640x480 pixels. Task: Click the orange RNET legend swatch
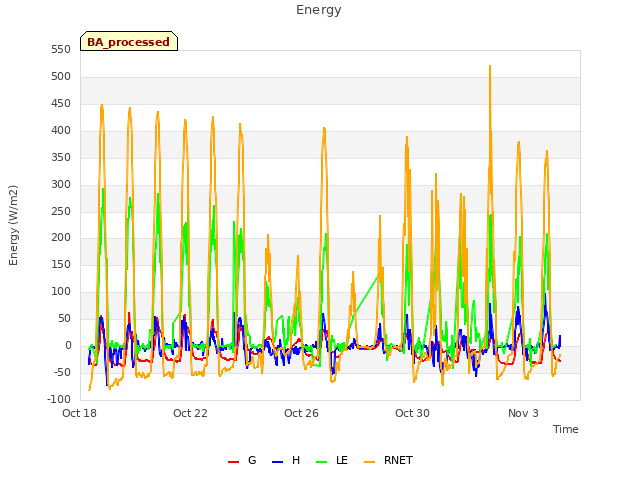[369, 462]
